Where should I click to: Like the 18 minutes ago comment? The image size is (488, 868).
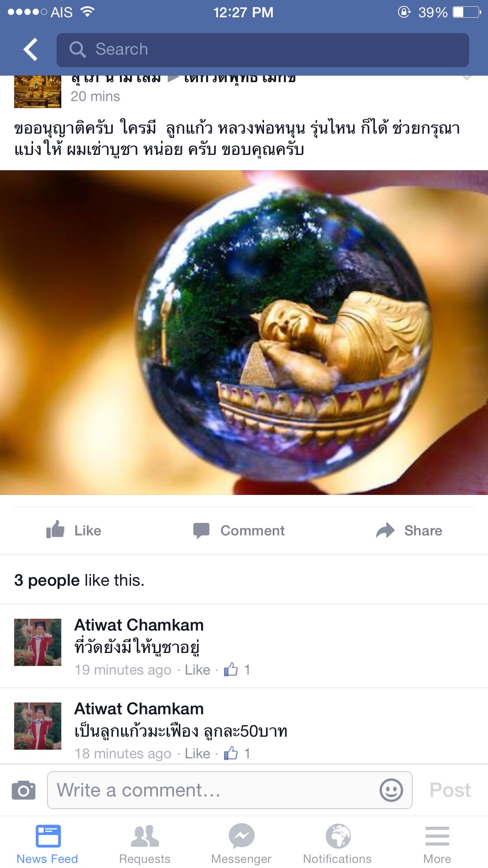(198, 754)
